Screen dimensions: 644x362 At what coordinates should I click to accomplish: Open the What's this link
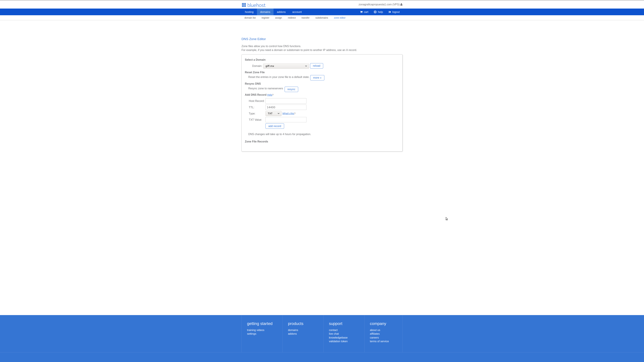288,113
